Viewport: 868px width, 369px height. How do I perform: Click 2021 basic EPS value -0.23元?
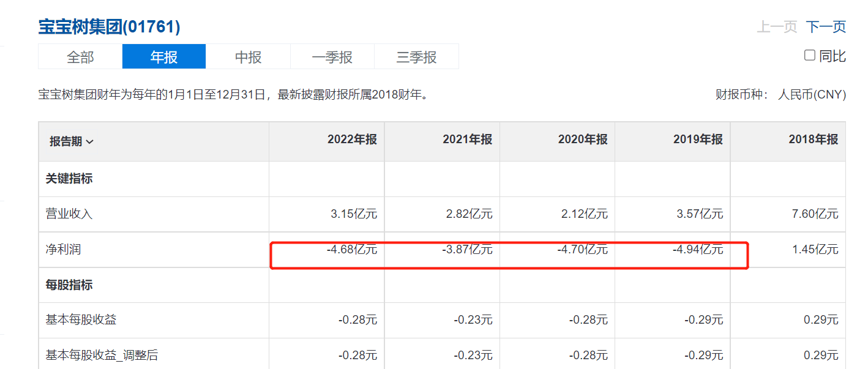point(473,319)
